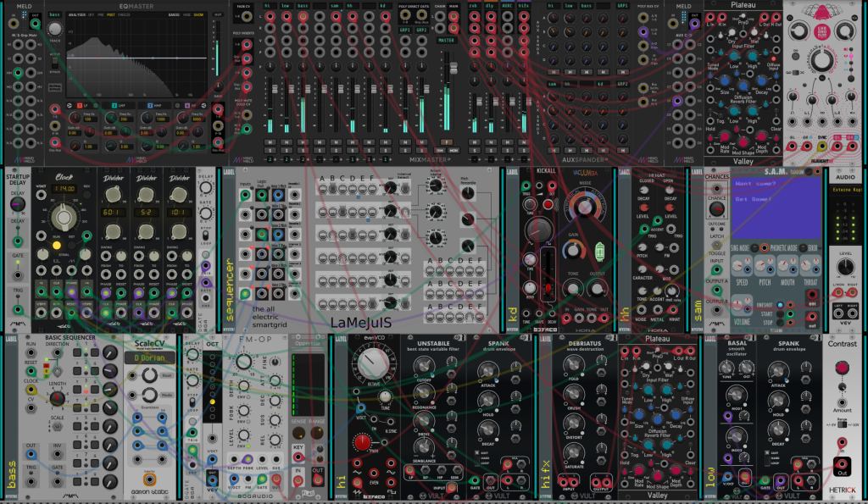Click the master fader on MixMaster
Screen dimensions: 868x504
click(453, 69)
